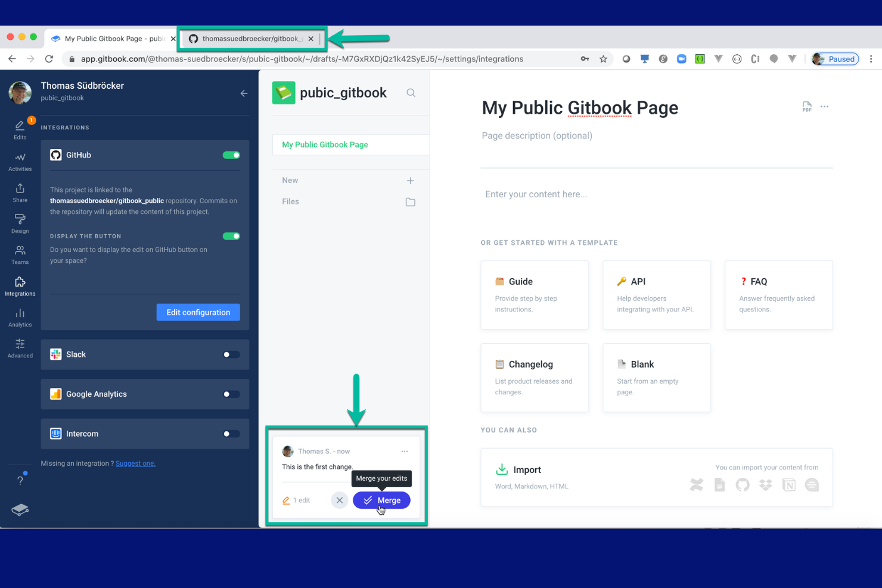The width and height of the screenshot is (882, 588).
Task: Click the pubic_gitbook green book logo
Action: tap(284, 93)
